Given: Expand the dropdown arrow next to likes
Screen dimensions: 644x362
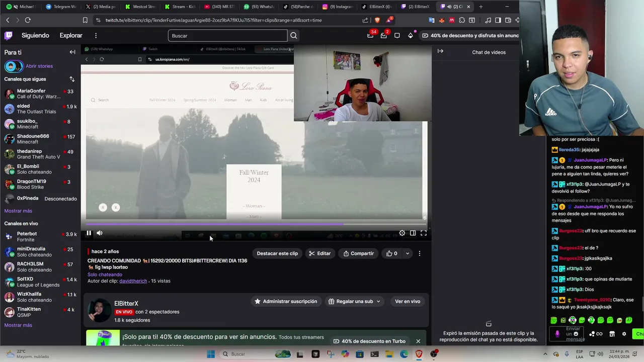Looking at the screenshot, I should (x=408, y=253).
